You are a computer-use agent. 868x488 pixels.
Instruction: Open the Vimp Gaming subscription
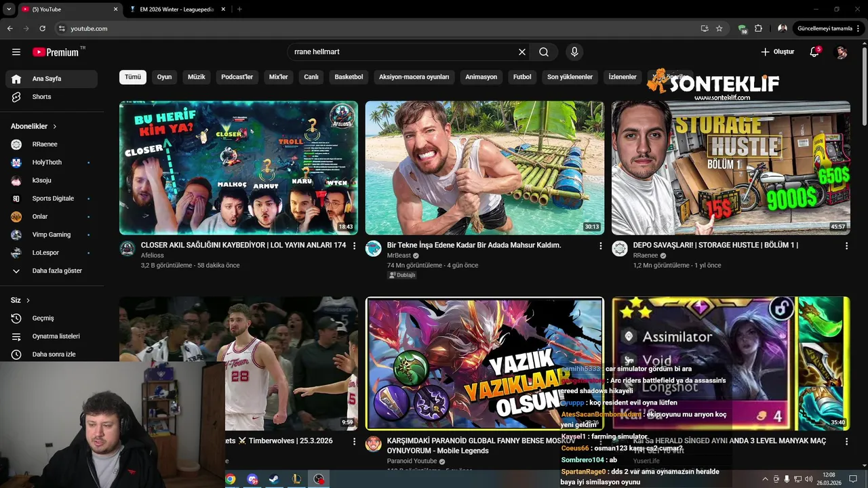click(52, 235)
